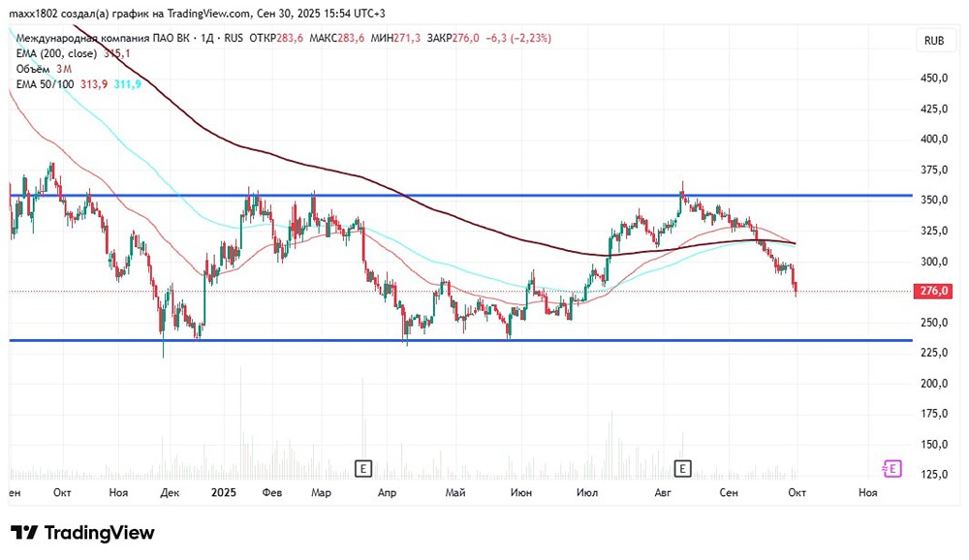Click the TradingView logo
Viewport: 969px width, 560px height.
pyautogui.click(x=82, y=532)
